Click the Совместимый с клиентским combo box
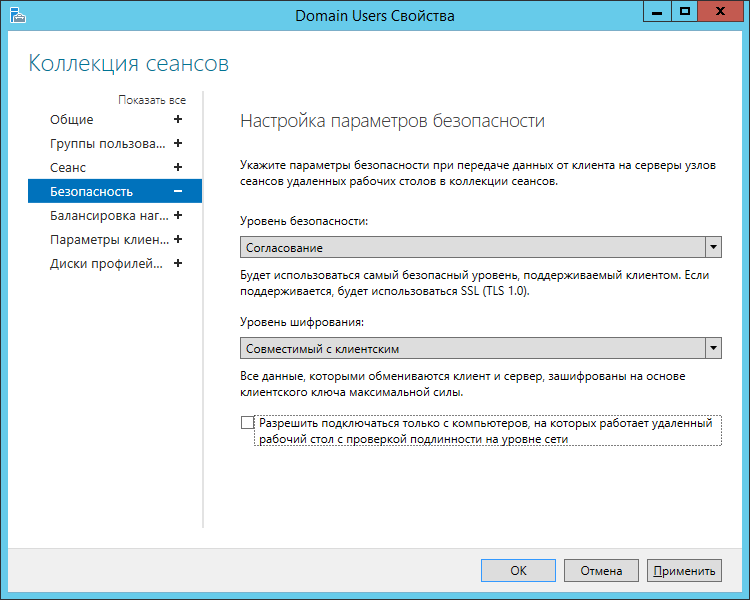Viewport: 750px width, 600px height. (x=481, y=348)
